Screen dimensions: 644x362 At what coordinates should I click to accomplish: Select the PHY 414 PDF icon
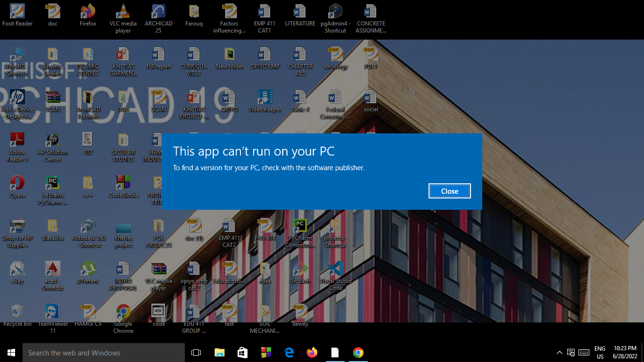(264, 230)
